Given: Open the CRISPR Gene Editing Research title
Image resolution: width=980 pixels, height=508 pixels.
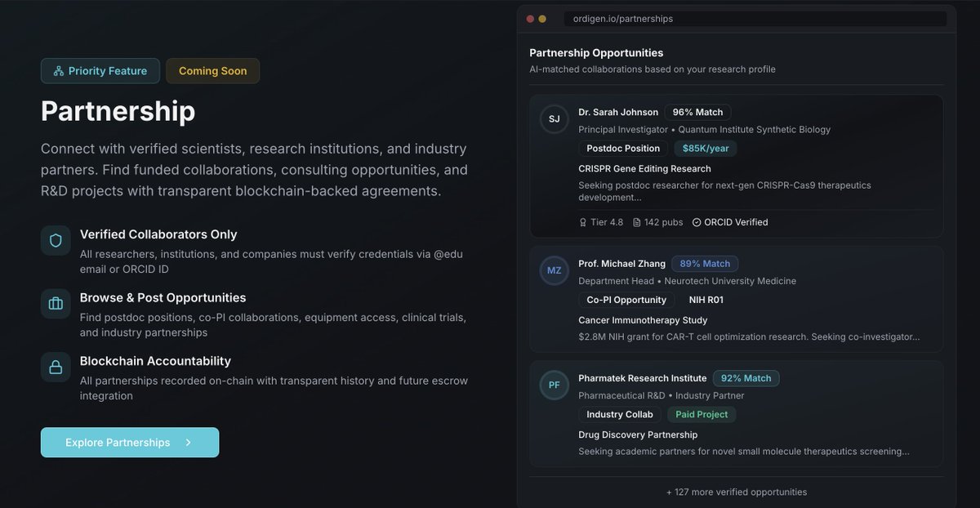Looking at the screenshot, I should tap(644, 169).
